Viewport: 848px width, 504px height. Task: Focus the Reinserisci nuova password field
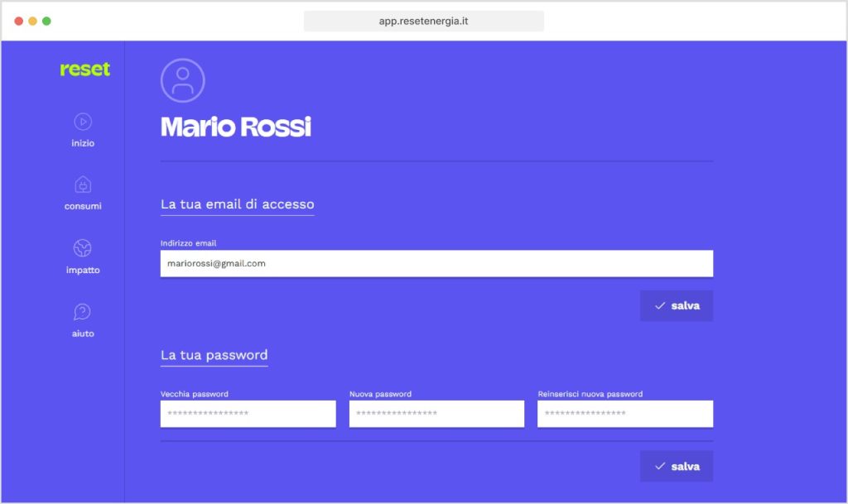625,414
